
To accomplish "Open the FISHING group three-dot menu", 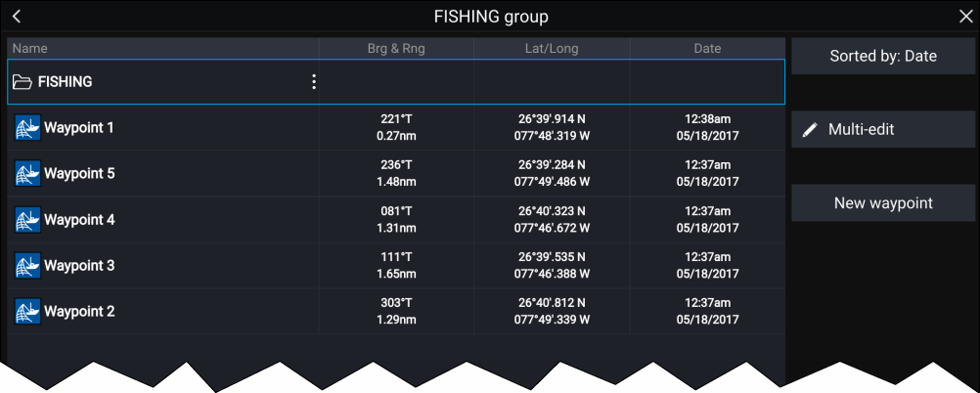I will pos(314,82).
